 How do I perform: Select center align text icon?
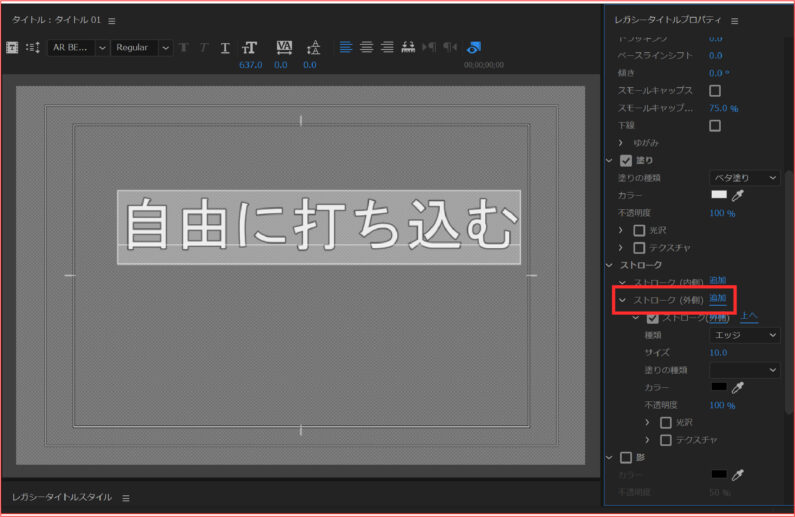click(x=366, y=47)
